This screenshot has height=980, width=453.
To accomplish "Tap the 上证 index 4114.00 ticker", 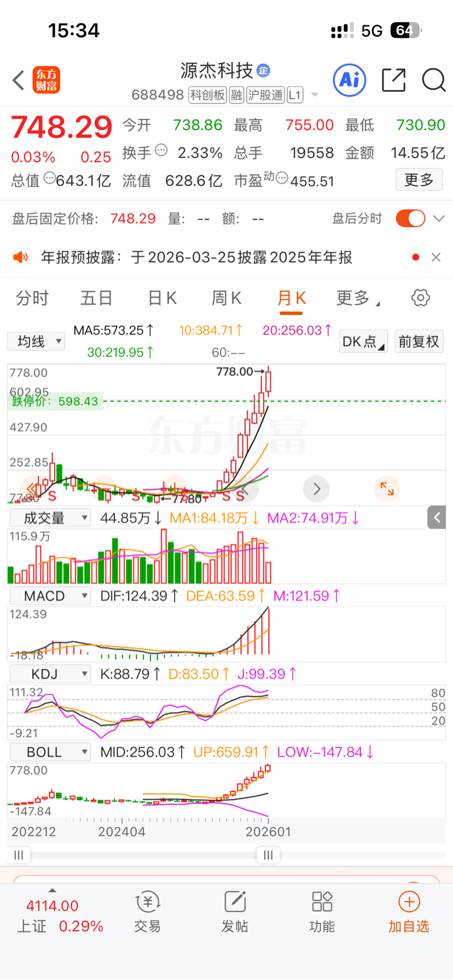I will point(60,916).
